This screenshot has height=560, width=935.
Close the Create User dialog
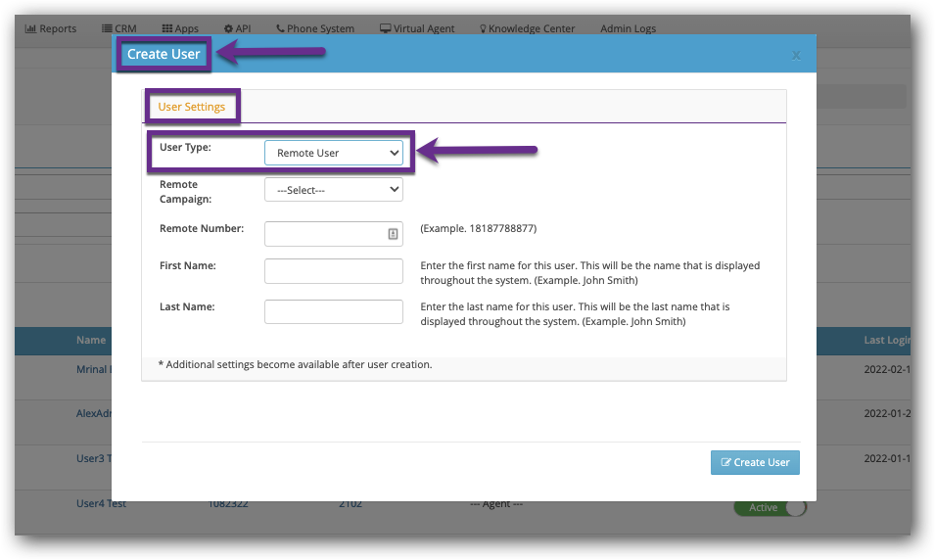[796, 56]
